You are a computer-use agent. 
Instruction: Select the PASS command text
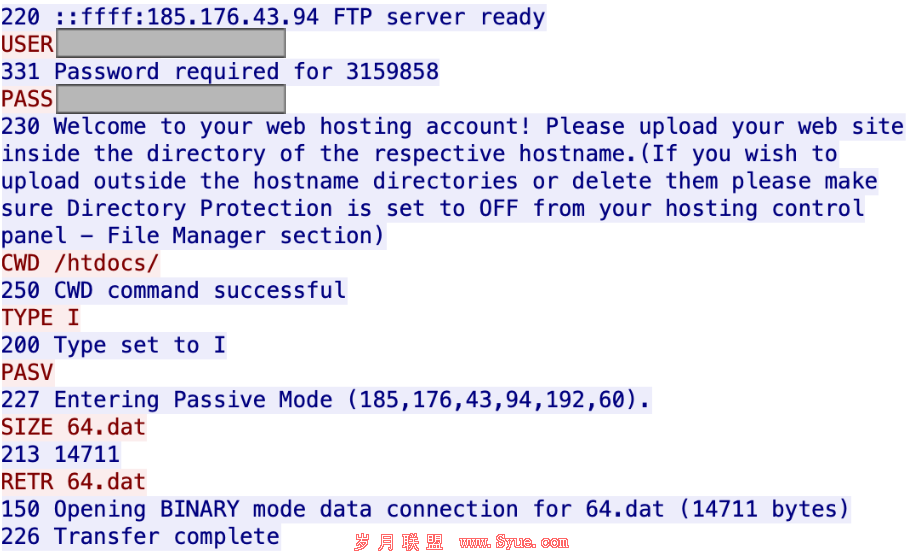click(x=28, y=99)
